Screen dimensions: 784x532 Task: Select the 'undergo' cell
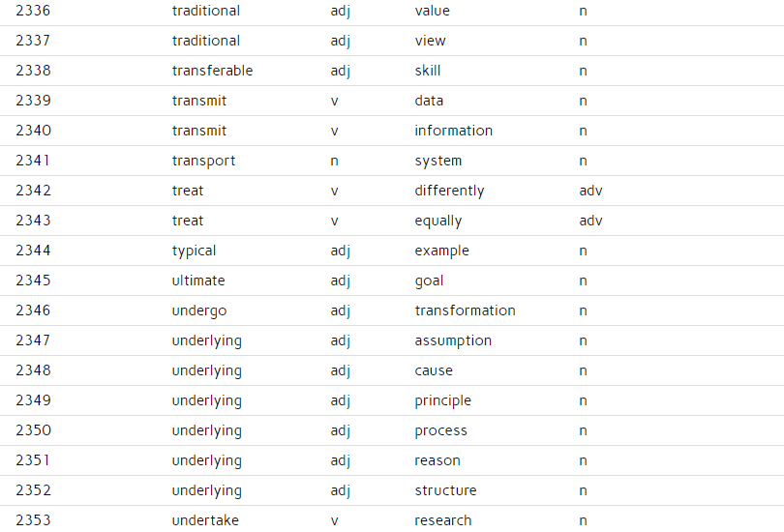pyautogui.click(x=199, y=310)
